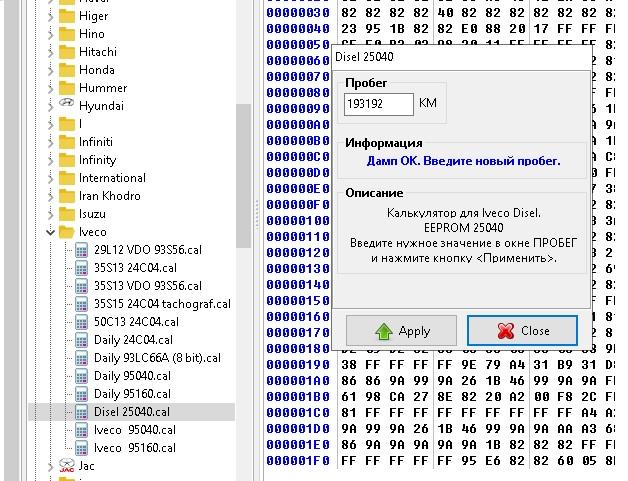Select the 50C13 24C04.cal calculator icon

[81, 322]
